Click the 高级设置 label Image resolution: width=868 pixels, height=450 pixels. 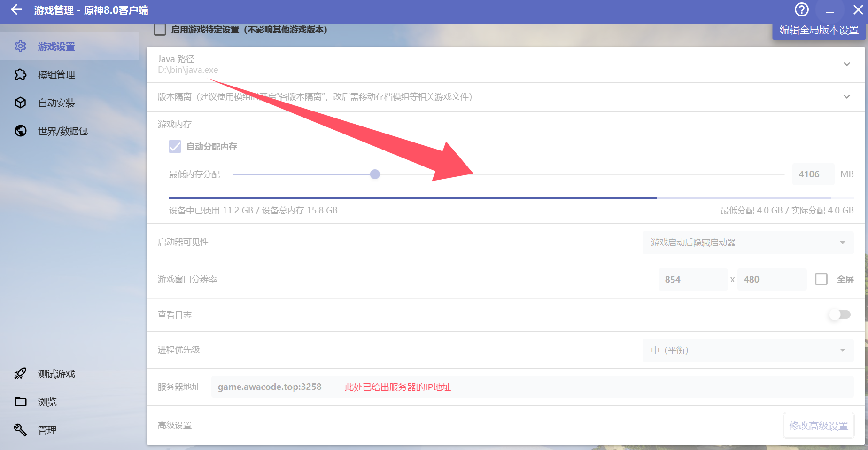click(x=175, y=426)
